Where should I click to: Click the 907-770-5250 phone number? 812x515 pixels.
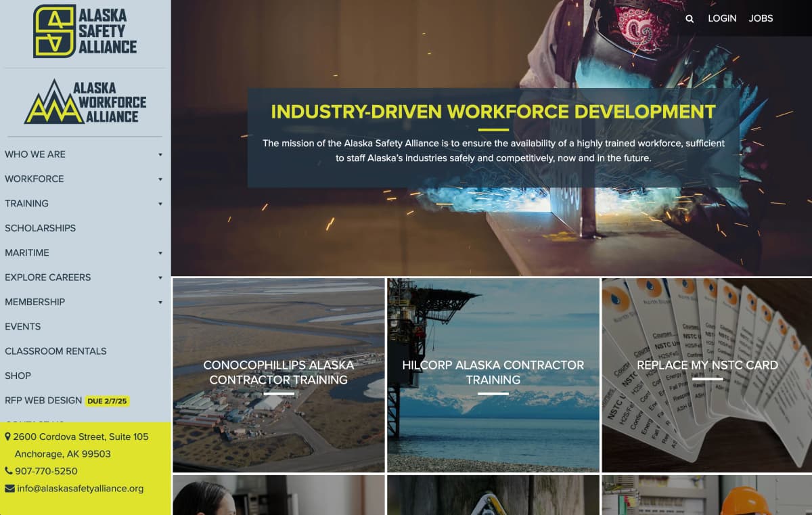[46, 471]
